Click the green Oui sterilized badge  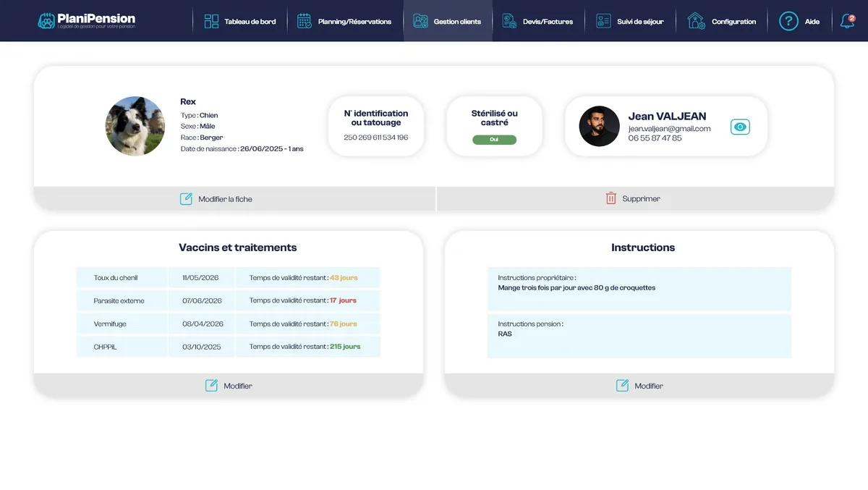[495, 140]
